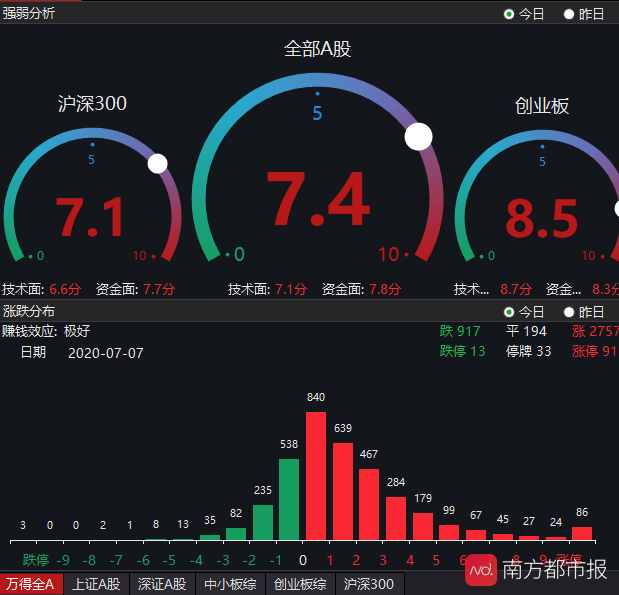
Task: Click the 7.1 score in 沪深300 gauge
Action: point(90,218)
